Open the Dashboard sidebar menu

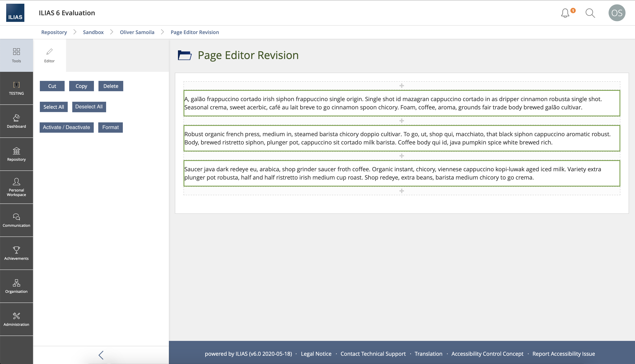click(17, 121)
